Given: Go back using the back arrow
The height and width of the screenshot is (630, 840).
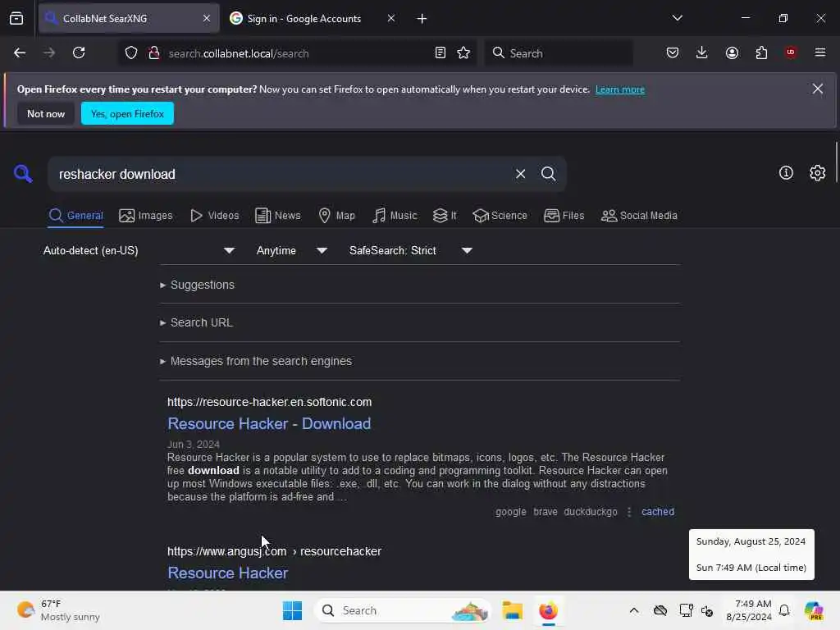Looking at the screenshot, I should click(20, 53).
